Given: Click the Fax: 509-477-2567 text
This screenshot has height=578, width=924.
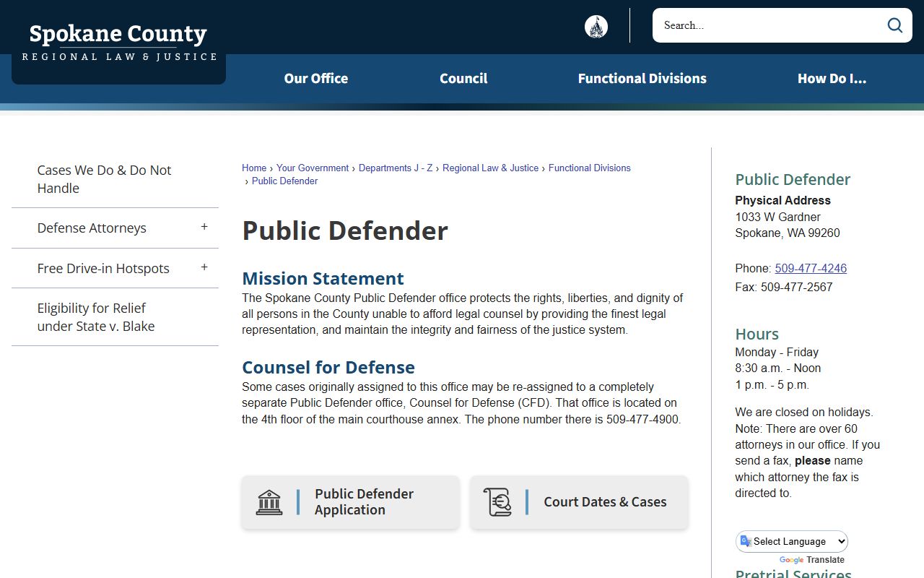Looking at the screenshot, I should pyautogui.click(x=784, y=287).
